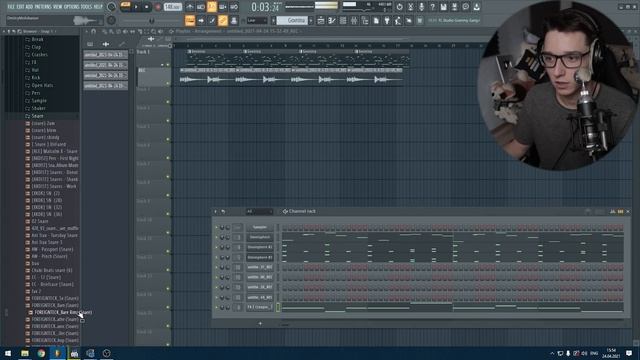The height and width of the screenshot is (360, 640).
Task: Click the save project disk icon
Action: click(444, 7)
